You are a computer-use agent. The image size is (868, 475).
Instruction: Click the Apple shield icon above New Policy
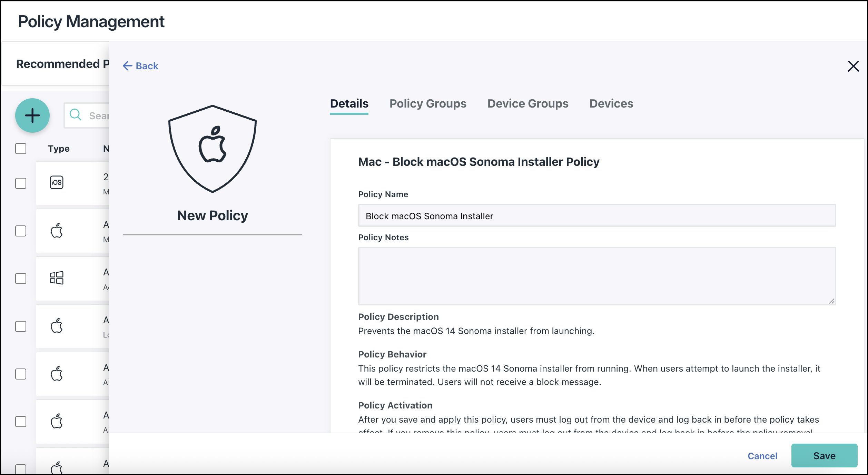[x=212, y=148]
